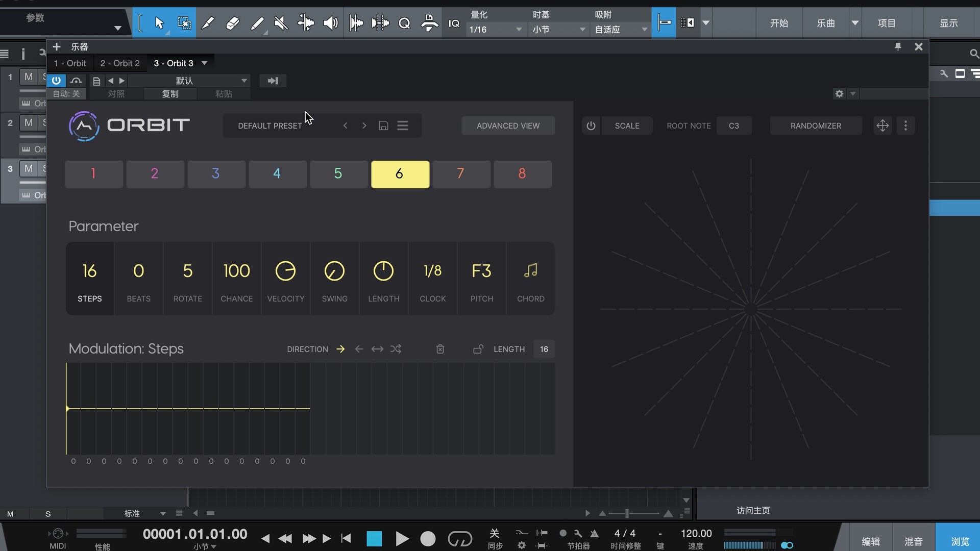The height and width of the screenshot is (551, 980).
Task: Choose the Mute tool
Action: [281, 23]
